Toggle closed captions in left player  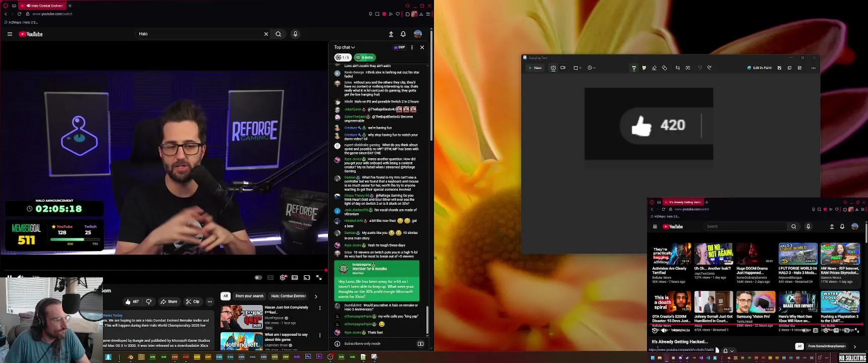click(x=270, y=277)
